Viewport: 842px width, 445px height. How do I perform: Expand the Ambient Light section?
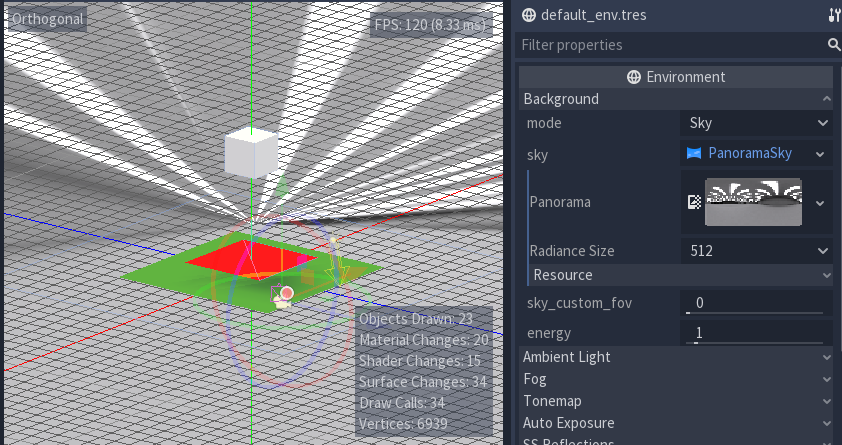pos(676,357)
